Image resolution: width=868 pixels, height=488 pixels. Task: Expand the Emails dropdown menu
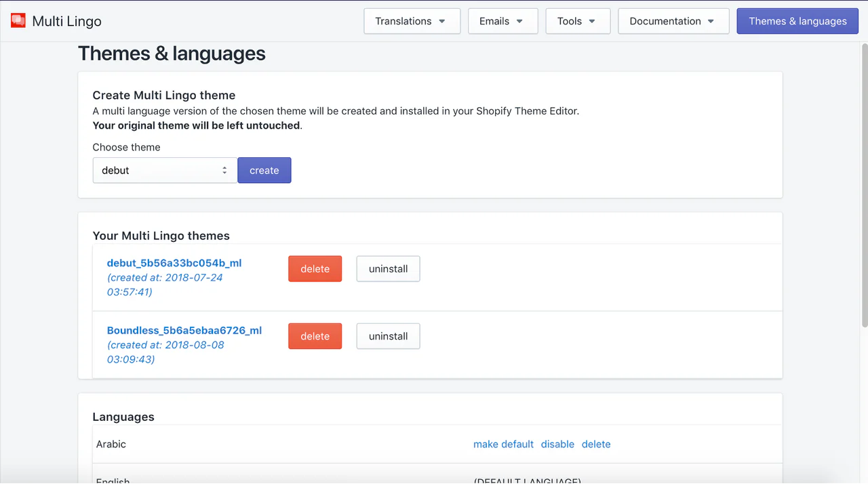tap(502, 21)
